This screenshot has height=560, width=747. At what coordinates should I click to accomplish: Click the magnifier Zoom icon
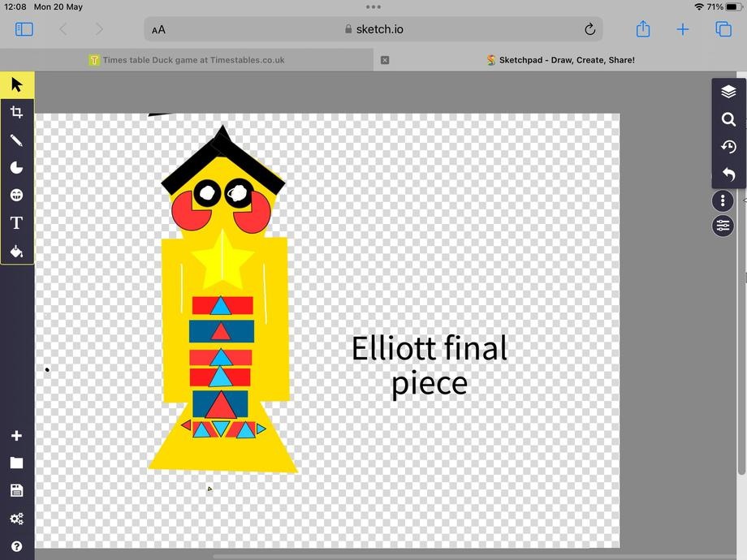tap(728, 119)
